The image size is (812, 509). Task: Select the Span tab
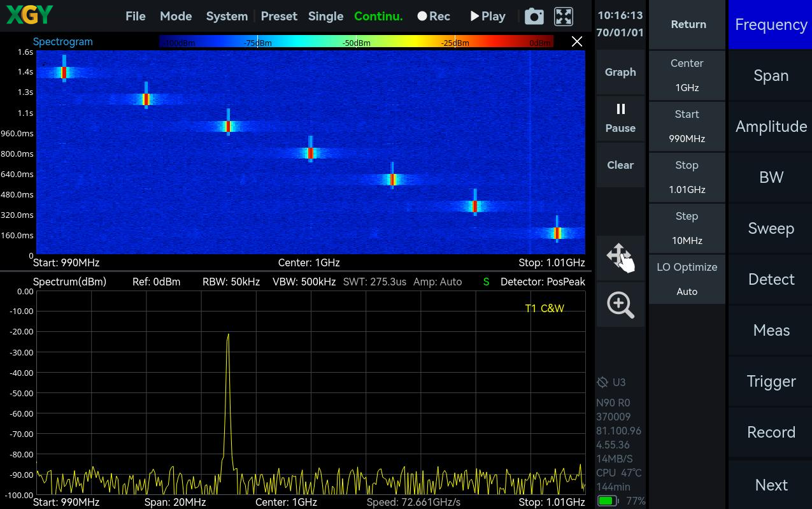pyautogui.click(x=771, y=75)
